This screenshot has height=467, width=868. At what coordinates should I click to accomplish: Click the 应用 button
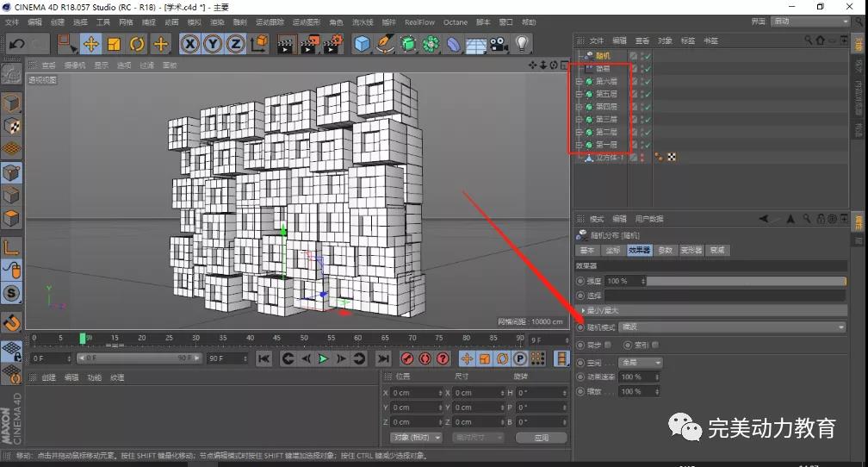coord(541,438)
